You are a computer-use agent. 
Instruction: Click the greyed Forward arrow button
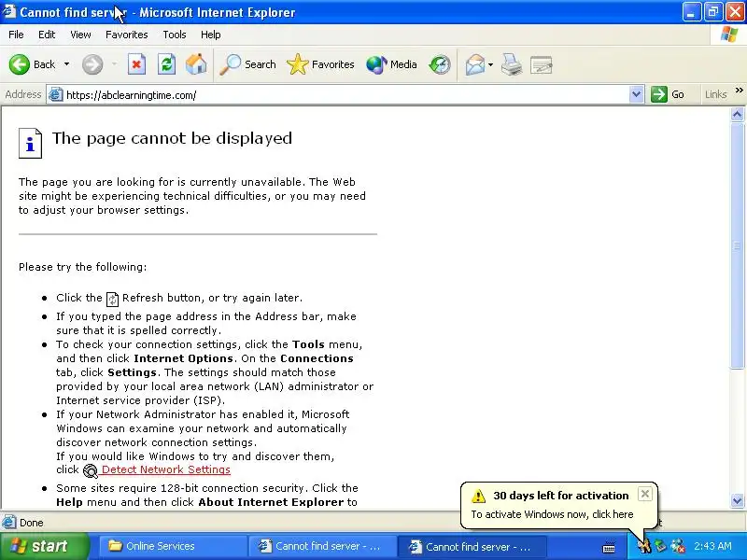coord(92,64)
